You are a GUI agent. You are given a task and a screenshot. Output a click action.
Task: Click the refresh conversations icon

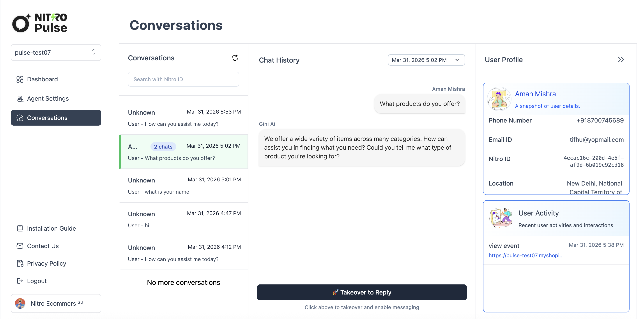(x=235, y=58)
